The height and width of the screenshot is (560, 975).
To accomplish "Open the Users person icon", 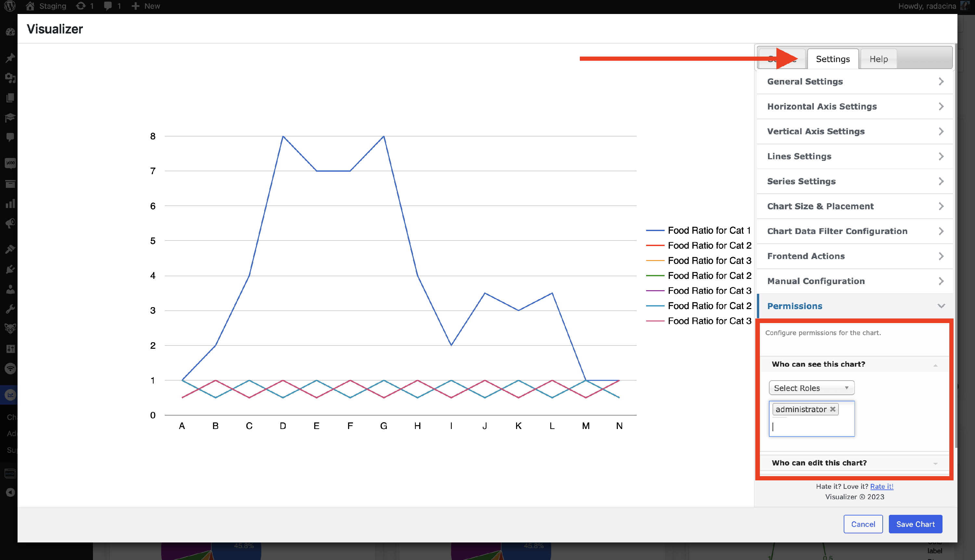I will 10,289.
